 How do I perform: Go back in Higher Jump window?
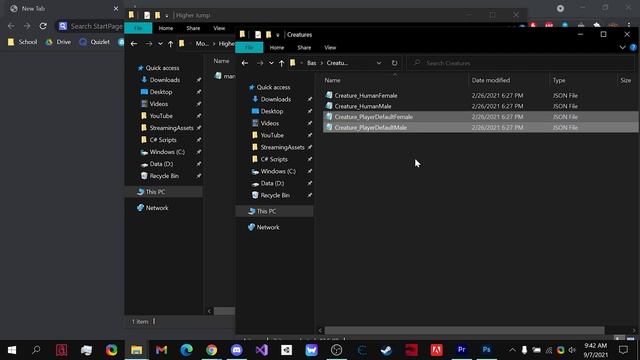pyautogui.click(x=134, y=44)
